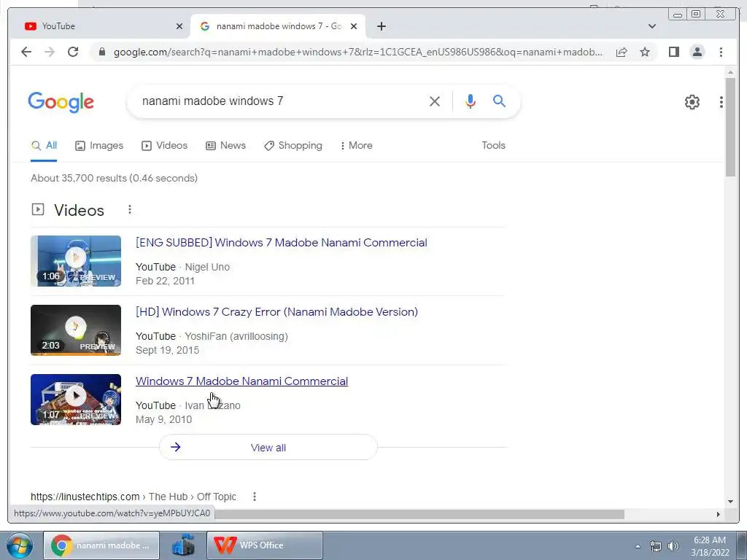This screenshot has width=747, height=560.
Task: Switch to Videos results
Action: 164,146
